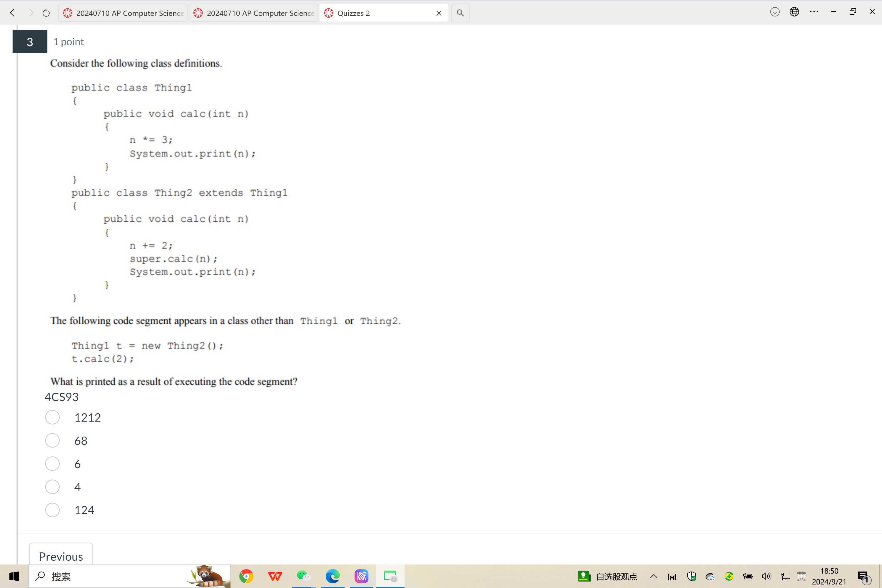Image resolution: width=882 pixels, height=588 pixels.
Task: Select radio button for answer 68
Action: [x=53, y=440]
